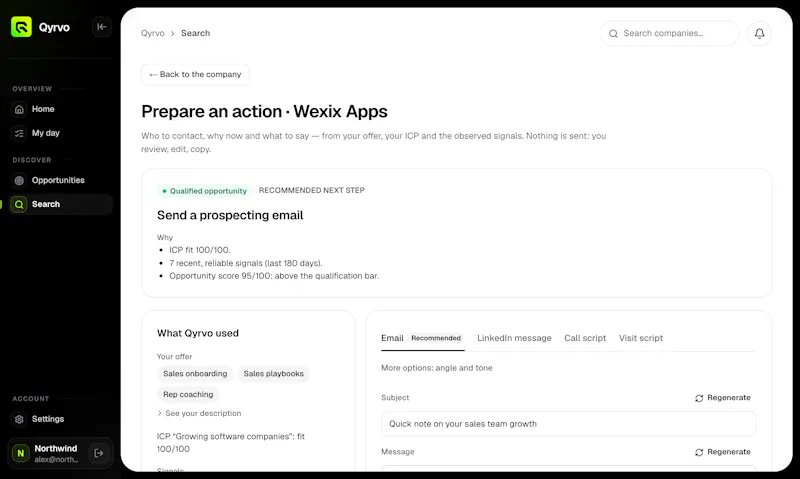The image size is (800, 479).
Task: Click the Search companies input field
Action: pyautogui.click(x=669, y=34)
